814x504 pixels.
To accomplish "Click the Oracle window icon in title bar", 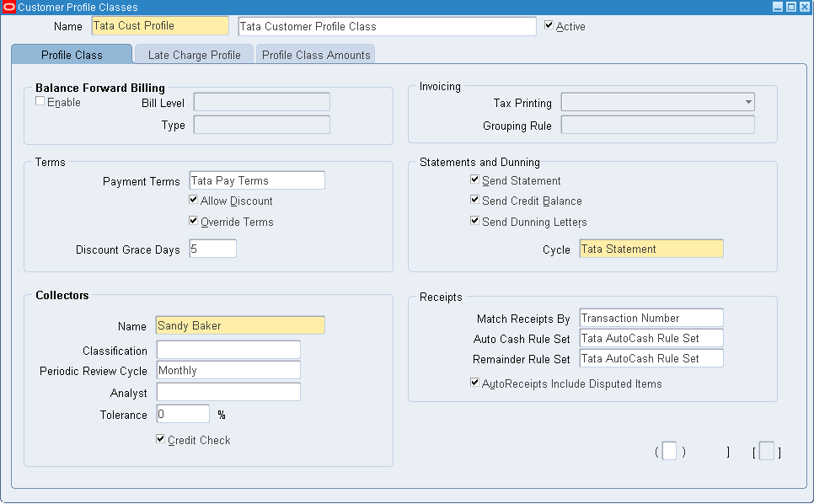I will tap(8, 7).
